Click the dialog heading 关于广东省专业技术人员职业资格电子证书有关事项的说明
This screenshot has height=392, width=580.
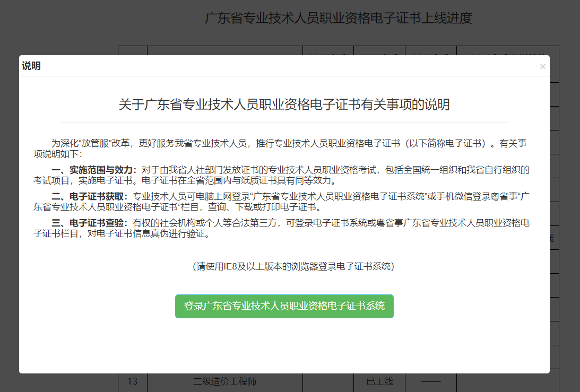tap(284, 104)
